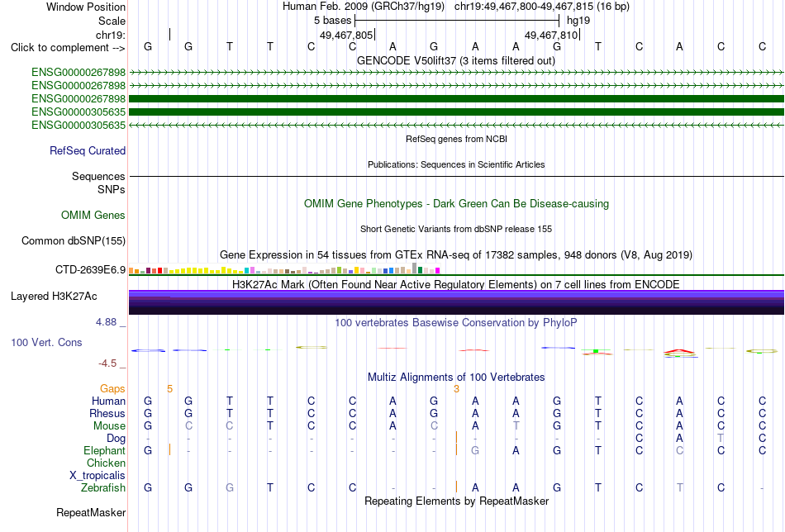This screenshot has width=785, height=532.
Task: Select the ENSG00000267898 label beside the solid green bar
Action: coord(78,98)
